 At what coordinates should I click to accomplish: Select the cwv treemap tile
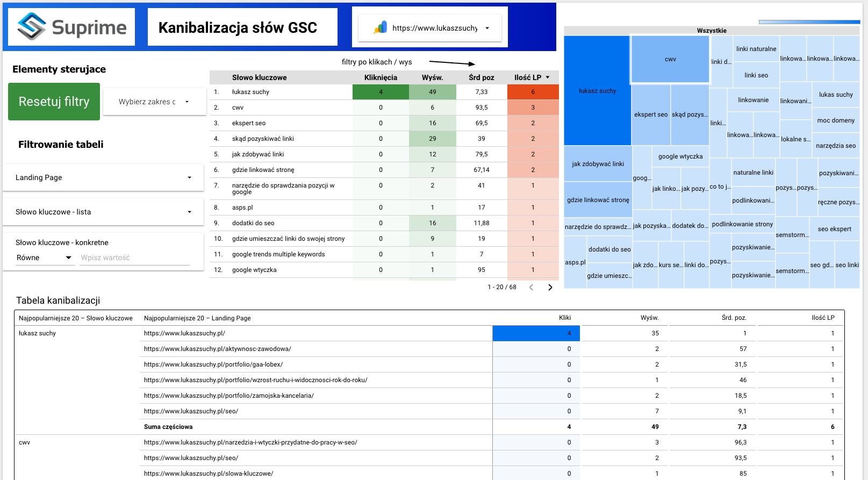point(670,59)
